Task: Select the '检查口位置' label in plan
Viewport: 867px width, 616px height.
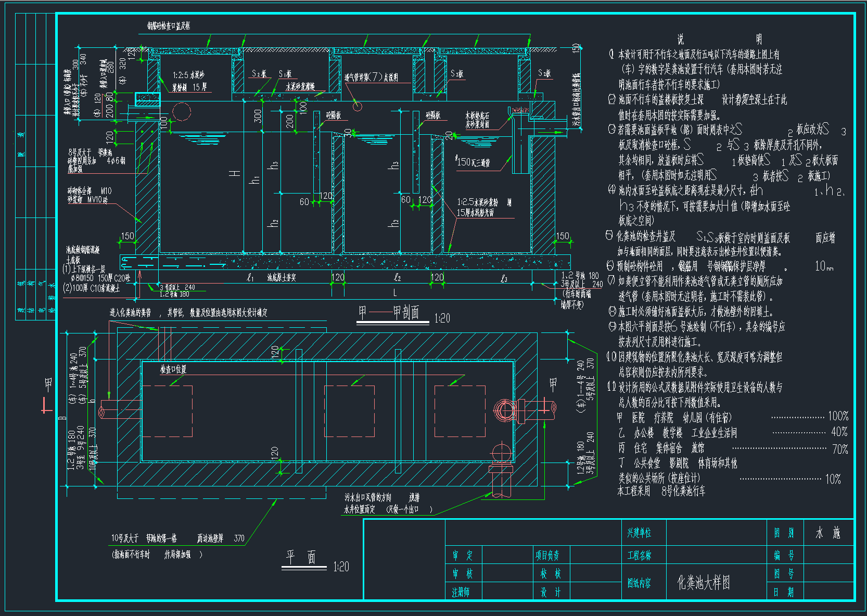Action: (173, 369)
